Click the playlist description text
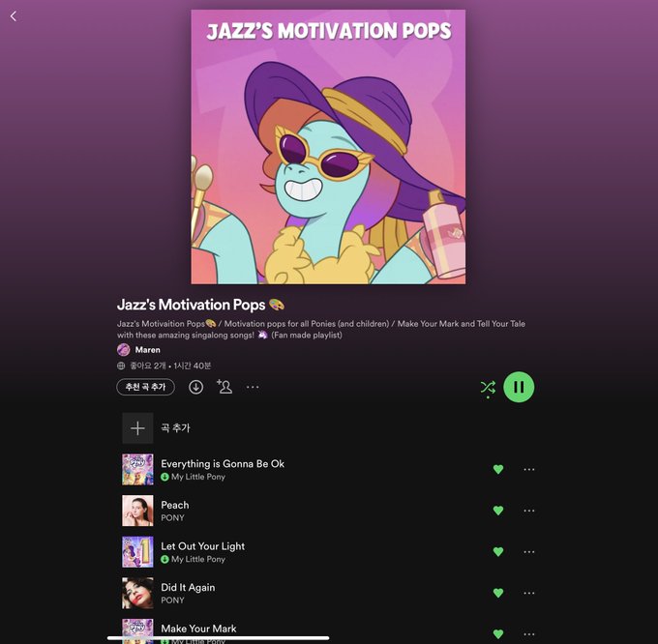The image size is (658, 644). [x=321, y=329]
